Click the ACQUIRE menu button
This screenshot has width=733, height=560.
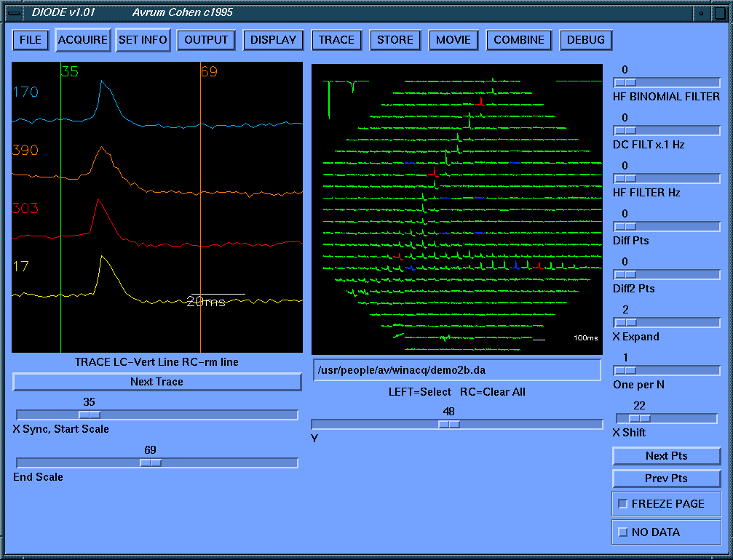[x=82, y=40]
